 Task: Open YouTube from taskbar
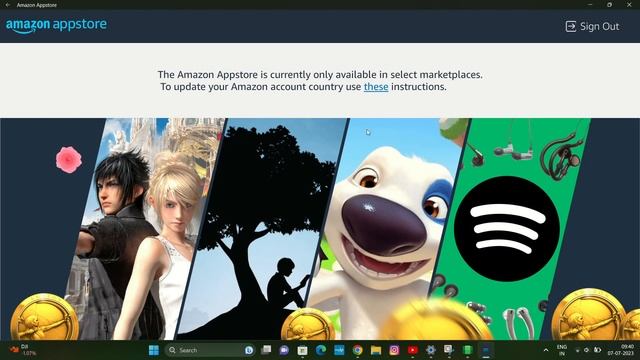(x=413, y=350)
